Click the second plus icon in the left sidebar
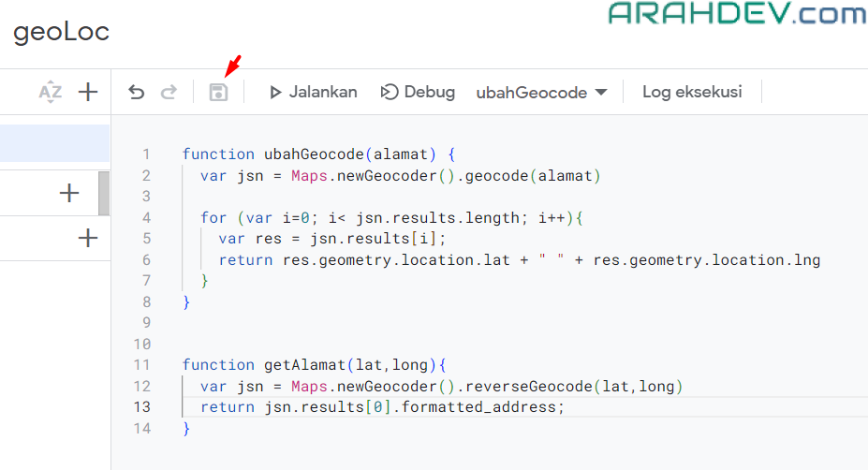Viewport: 868px width, 470px height. tap(87, 239)
